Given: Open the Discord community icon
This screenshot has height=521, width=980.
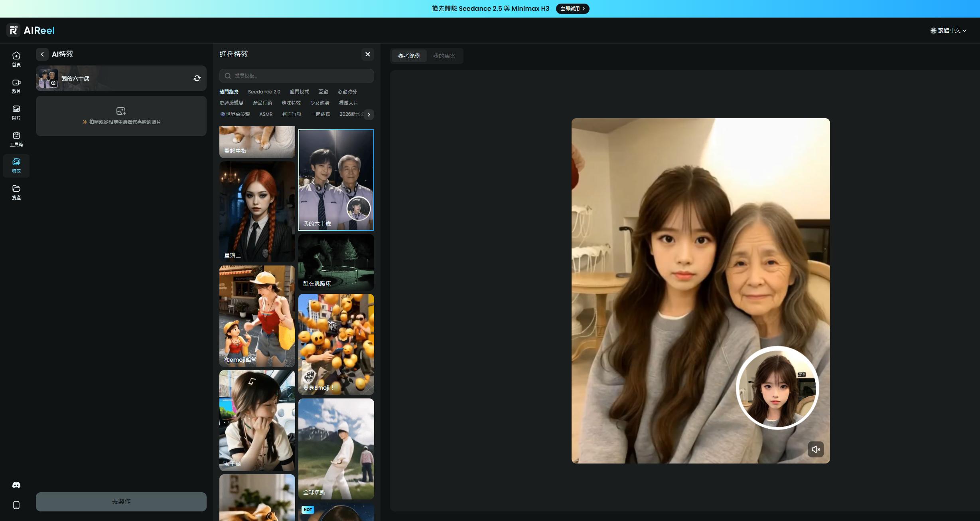Looking at the screenshot, I should pos(16,485).
